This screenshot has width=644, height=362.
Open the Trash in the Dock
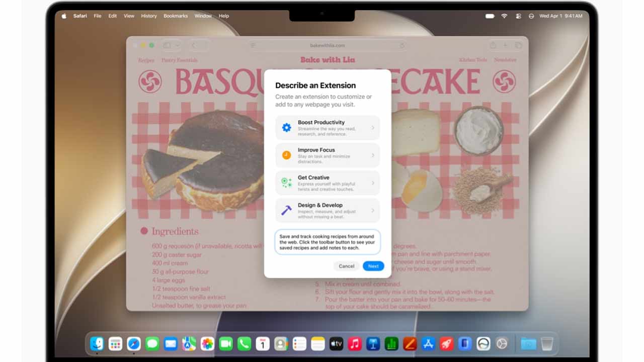click(547, 343)
